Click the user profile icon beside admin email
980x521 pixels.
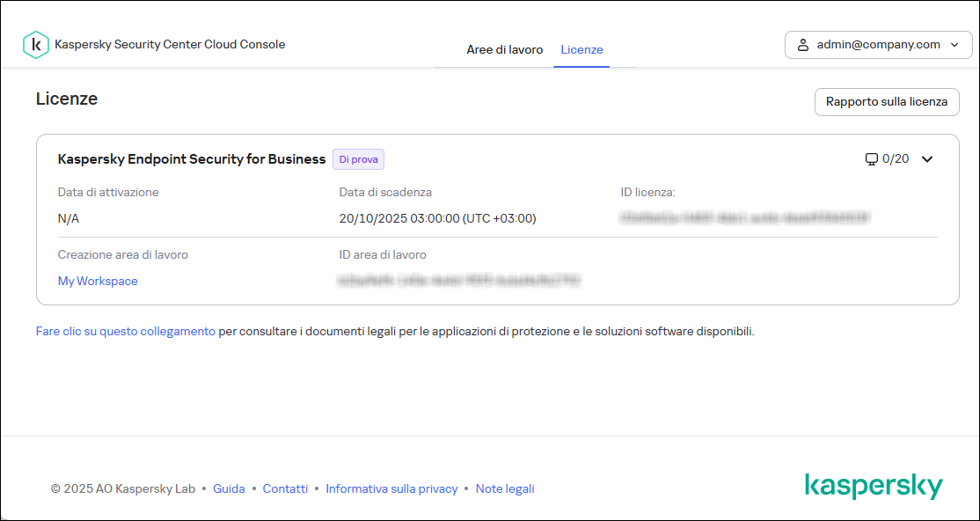(x=801, y=44)
